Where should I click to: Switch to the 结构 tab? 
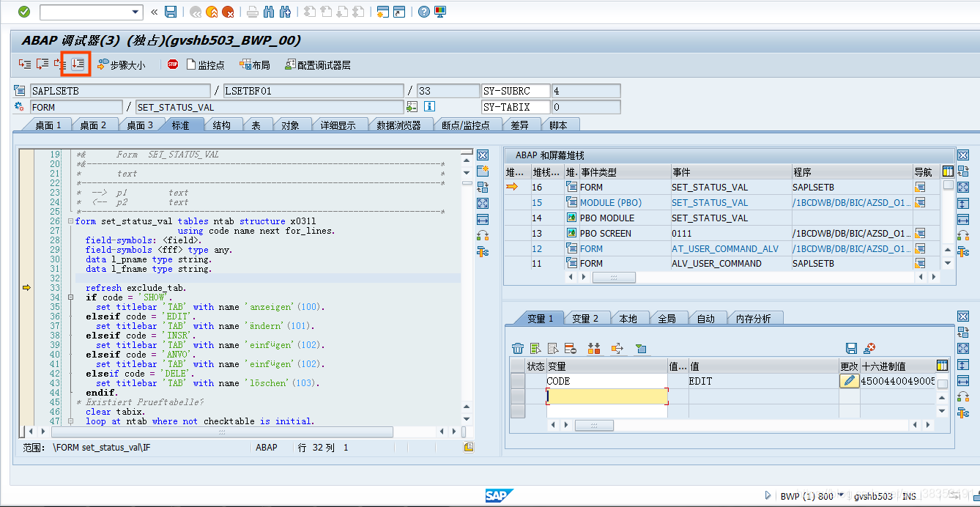222,125
